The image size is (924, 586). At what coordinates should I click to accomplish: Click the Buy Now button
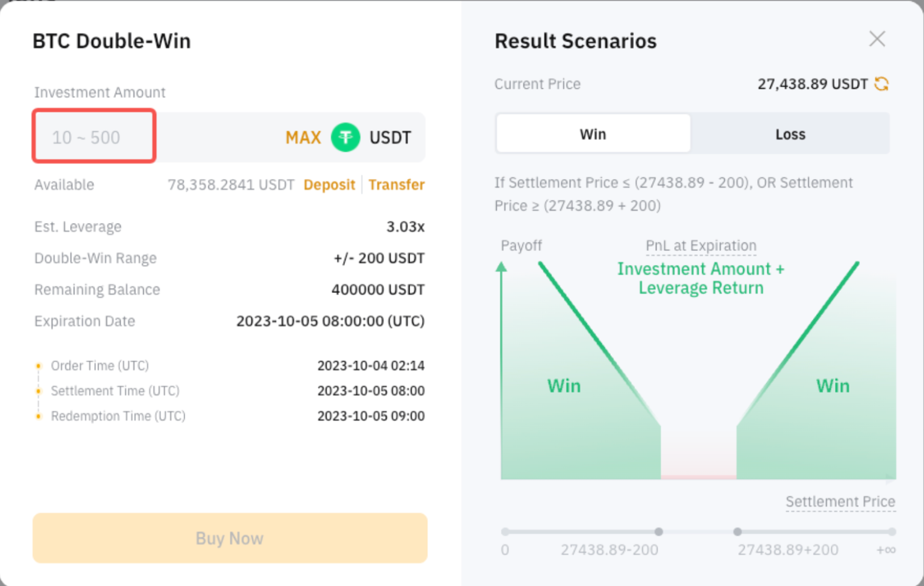(230, 538)
